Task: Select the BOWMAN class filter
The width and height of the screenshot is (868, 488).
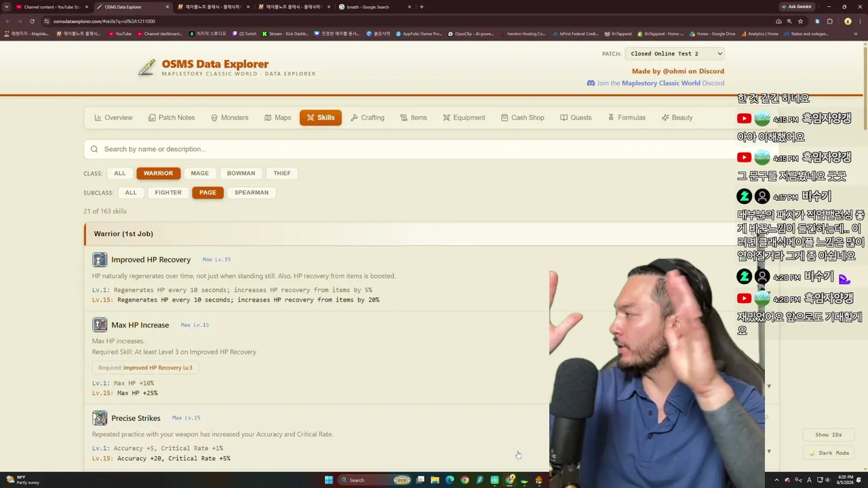Action: click(241, 174)
